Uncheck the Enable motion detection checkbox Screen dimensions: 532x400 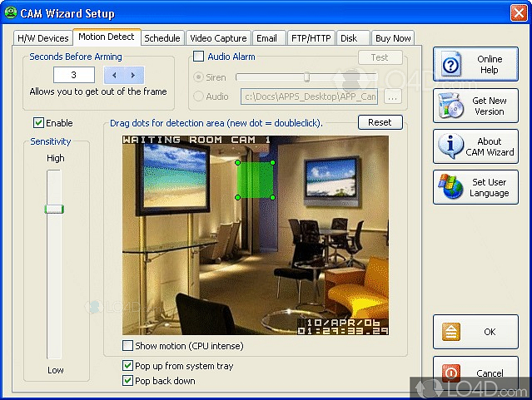click(38, 122)
